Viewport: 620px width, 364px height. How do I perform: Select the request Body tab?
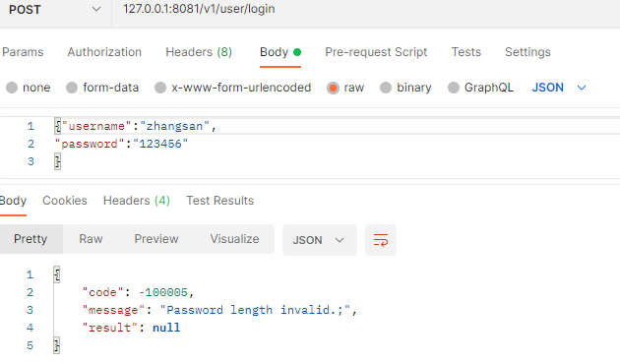[280, 52]
